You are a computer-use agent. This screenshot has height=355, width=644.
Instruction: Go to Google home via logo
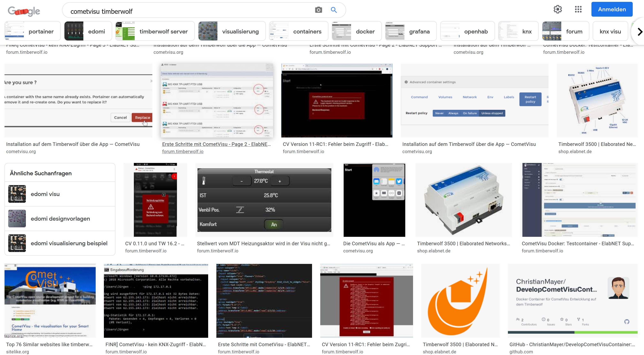point(24,11)
